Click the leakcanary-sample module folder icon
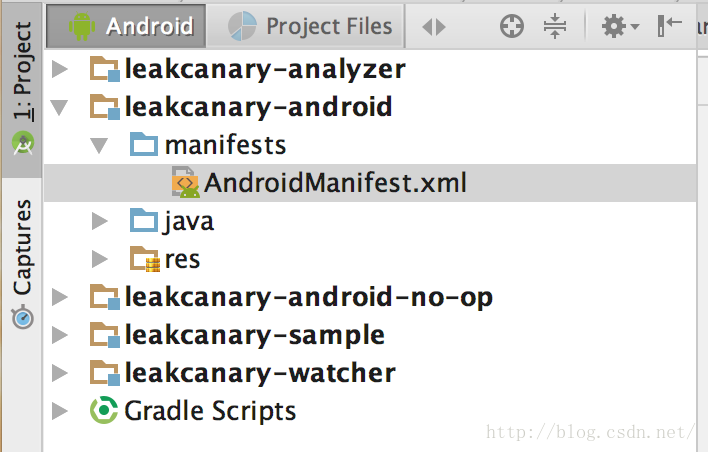This screenshot has width=708, height=452. (x=105, y=336)
